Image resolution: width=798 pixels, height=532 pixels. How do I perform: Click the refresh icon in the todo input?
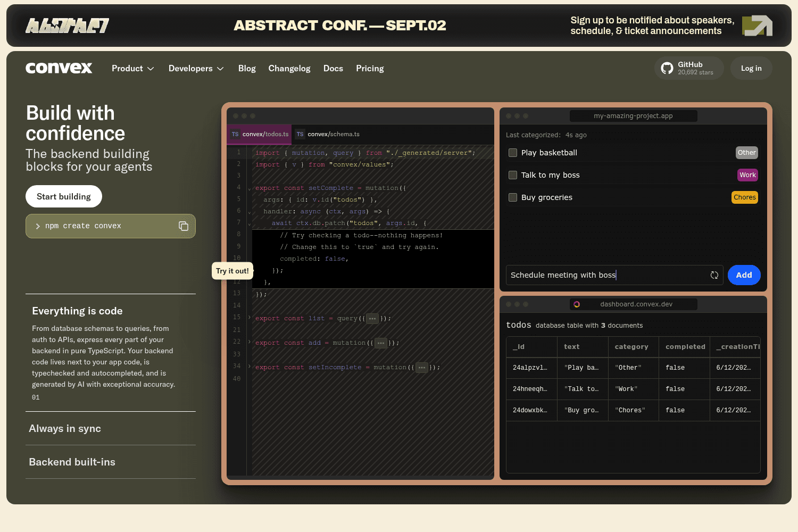coord(714,275)
